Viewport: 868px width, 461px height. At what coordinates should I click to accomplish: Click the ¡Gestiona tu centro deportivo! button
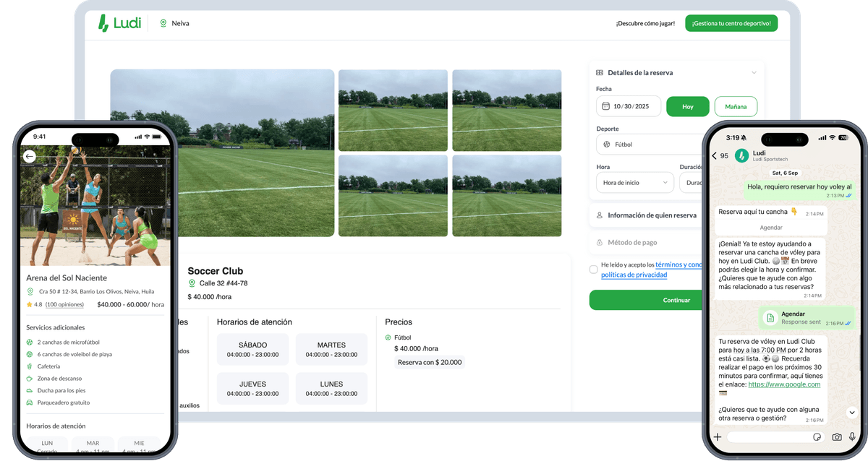(731, 23)
